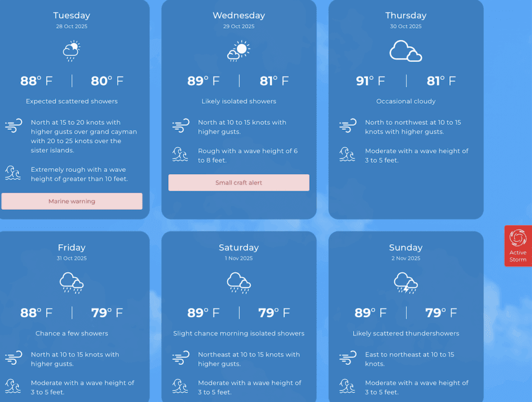Click the Small craft alert banner
532x402 pixels.
(239, 183)
